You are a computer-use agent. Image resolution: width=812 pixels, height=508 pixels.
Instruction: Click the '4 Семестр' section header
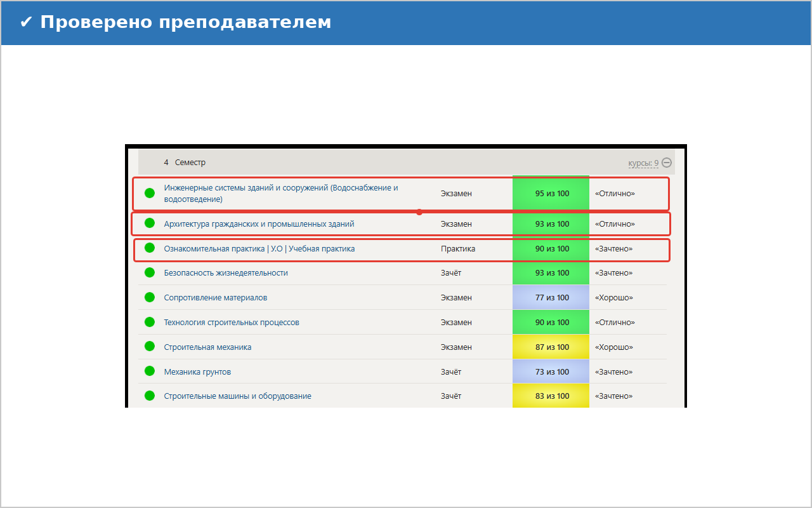coord(185,163)
